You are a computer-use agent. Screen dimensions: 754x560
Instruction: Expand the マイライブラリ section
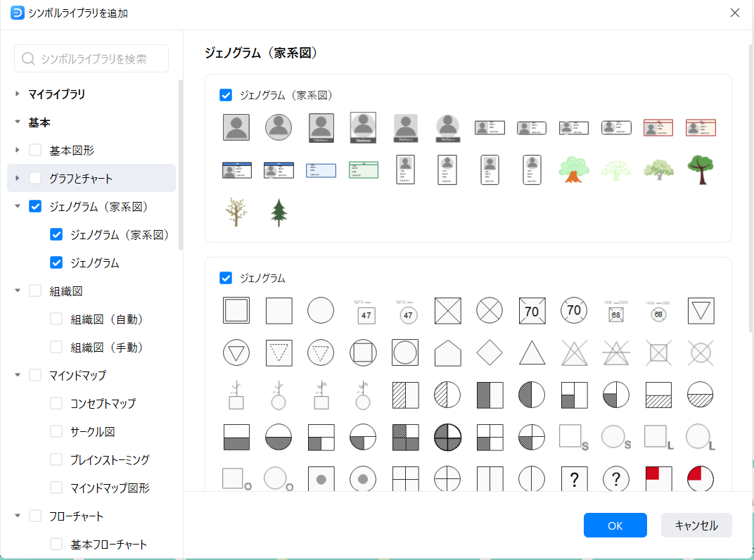pos(18,94)
